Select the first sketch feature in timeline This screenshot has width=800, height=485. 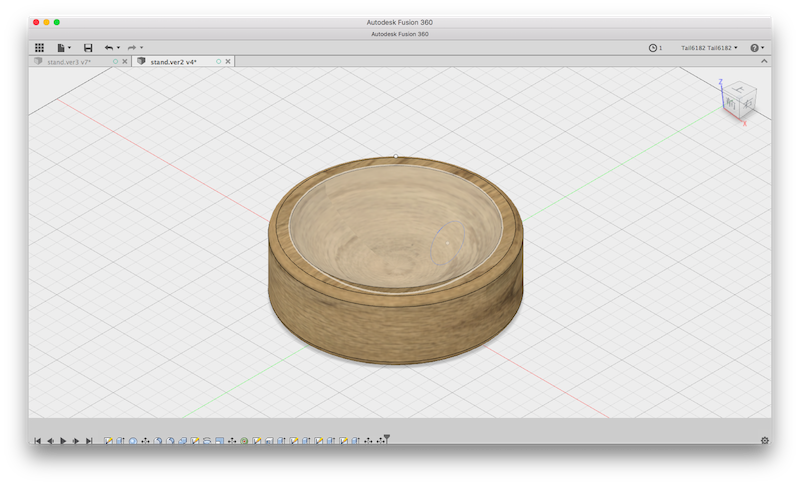pyautogui.click(x=108, y=441)
